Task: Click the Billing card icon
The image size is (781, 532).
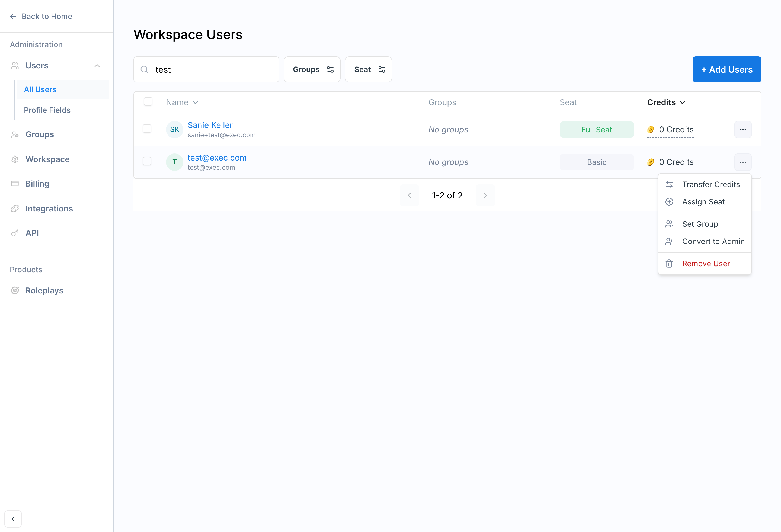Action: pos(15,184)
